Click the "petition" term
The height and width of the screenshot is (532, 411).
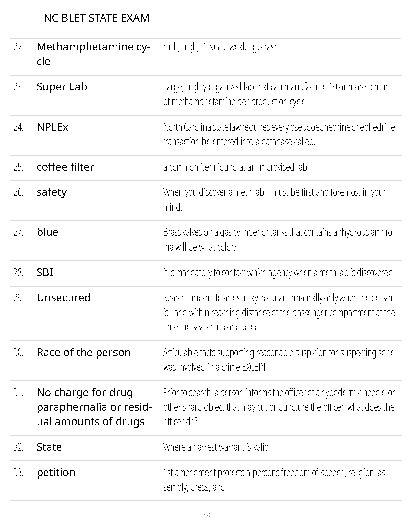pos(56,472)
